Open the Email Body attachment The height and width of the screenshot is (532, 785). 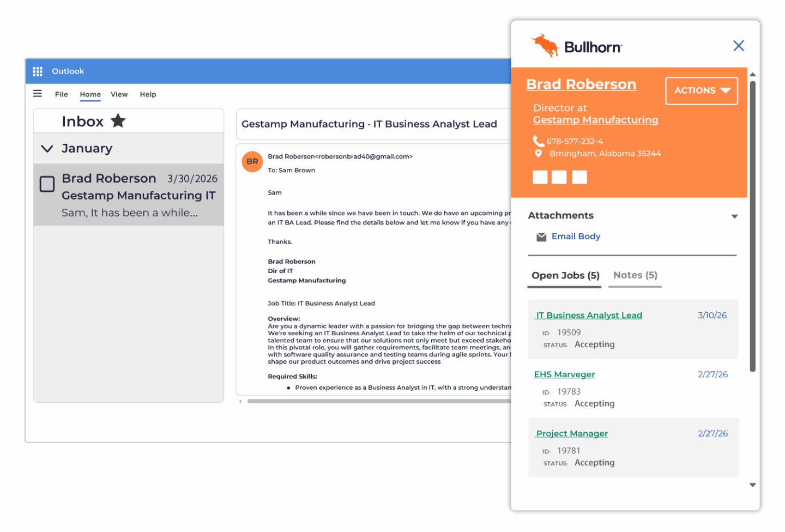tap(576, 237)
